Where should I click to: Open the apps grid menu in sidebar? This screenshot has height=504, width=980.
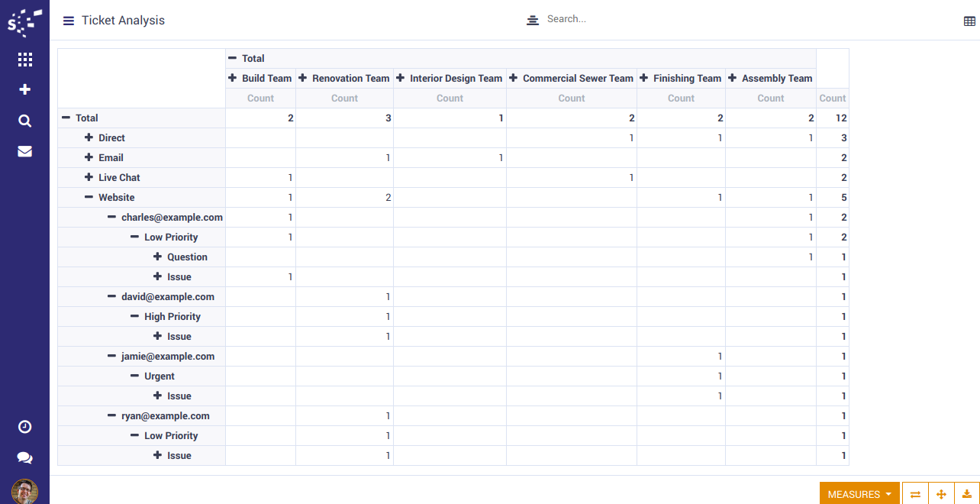click(x=24, y=60)
